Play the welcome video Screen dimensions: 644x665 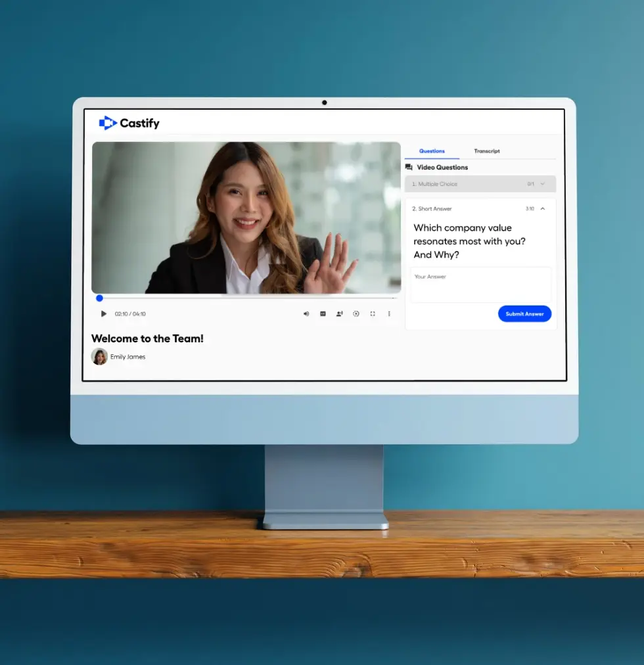point(103,314)
